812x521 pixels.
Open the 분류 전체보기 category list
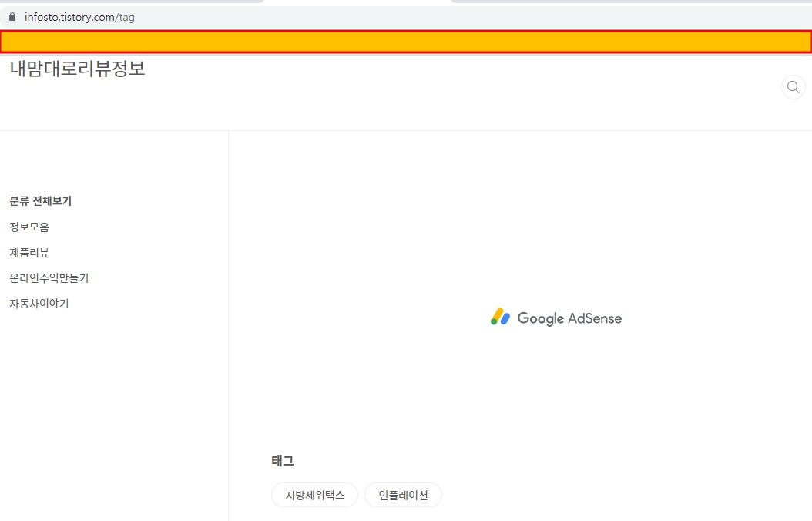(x=40, y=200)
